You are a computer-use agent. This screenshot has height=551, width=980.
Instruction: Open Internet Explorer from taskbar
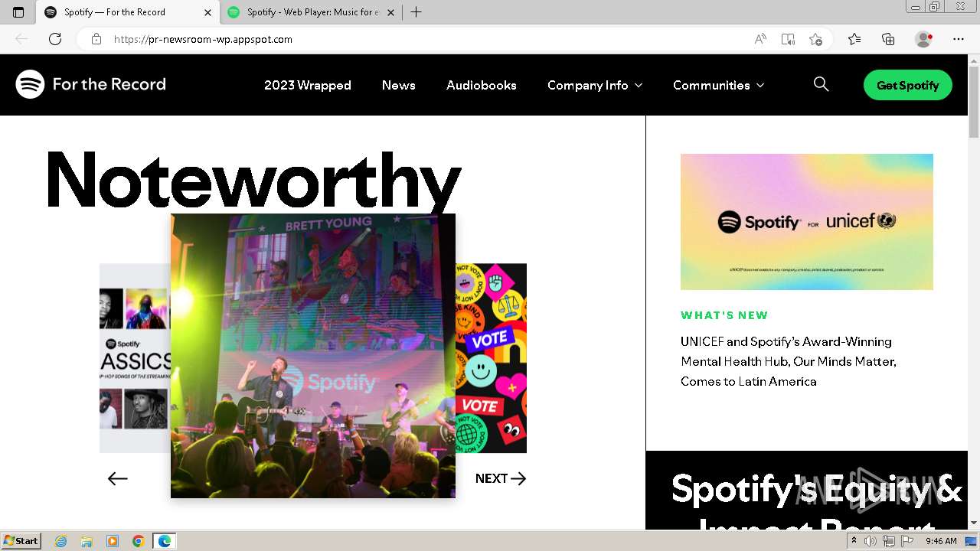pyautogui.click(x=61, y=541)
